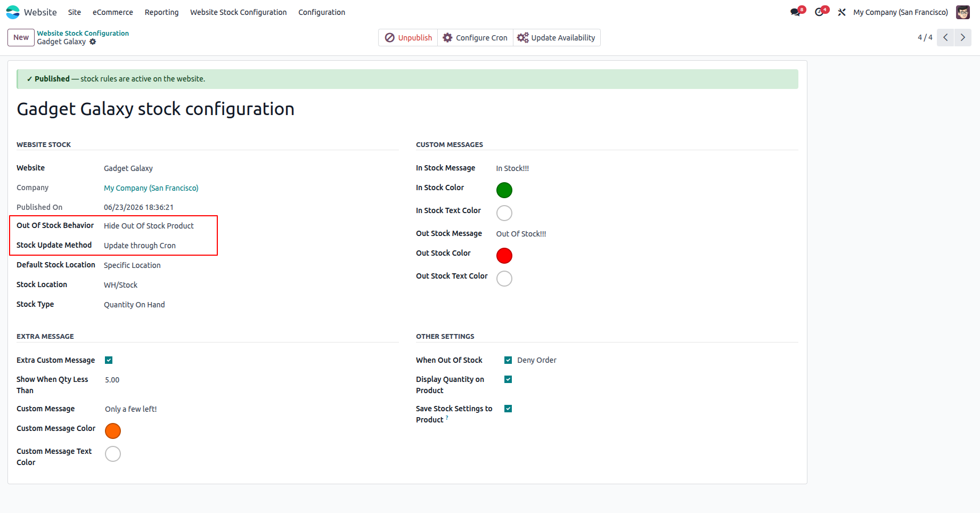
Task: Open the Website field Gadget Galaxy selector
Action: point(128,168)
